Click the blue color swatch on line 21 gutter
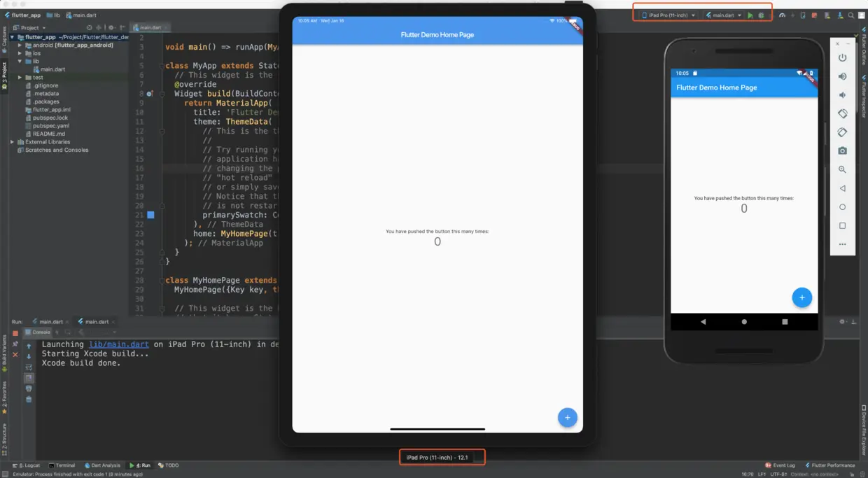The image size is (868, 478). [150, 215]
